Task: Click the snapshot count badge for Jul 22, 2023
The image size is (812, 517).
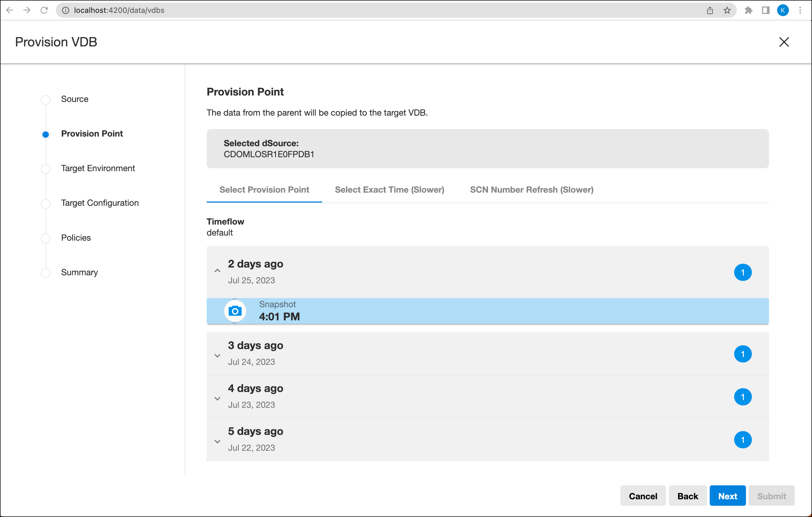Action: 744,439
